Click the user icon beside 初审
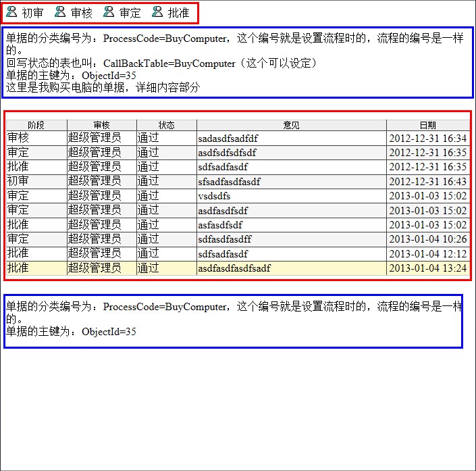 coord(11,11)
